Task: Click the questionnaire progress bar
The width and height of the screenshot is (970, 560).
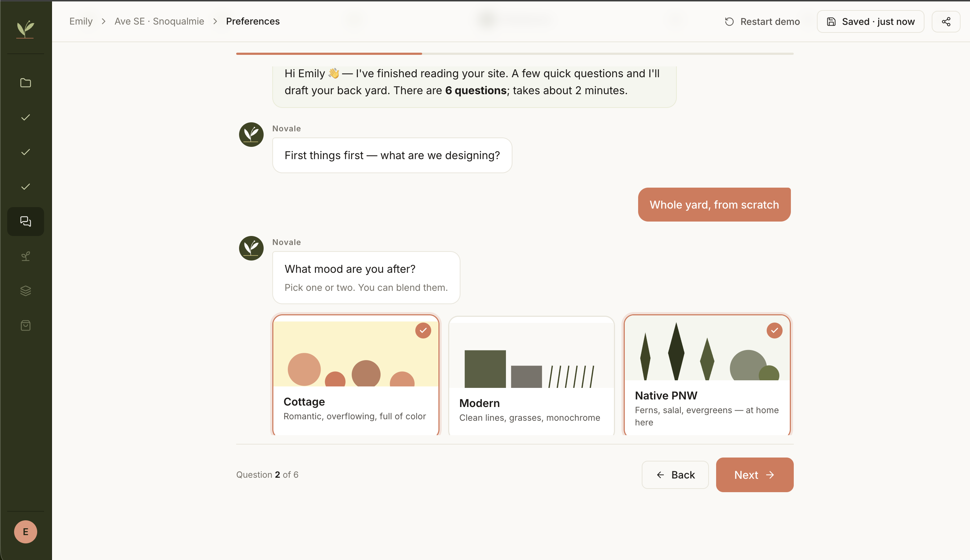Action: (515, 53)
